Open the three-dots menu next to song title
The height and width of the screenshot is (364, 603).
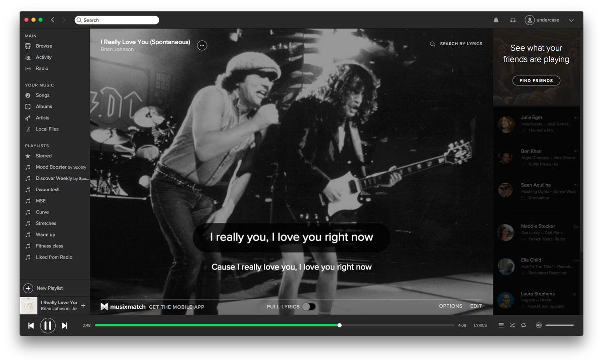pyautogui.click(x=202, y=46)
